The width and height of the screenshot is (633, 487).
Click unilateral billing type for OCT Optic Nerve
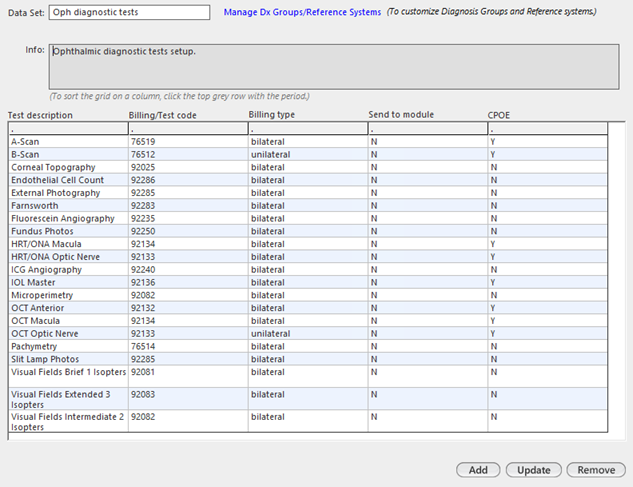click(308, 334)
